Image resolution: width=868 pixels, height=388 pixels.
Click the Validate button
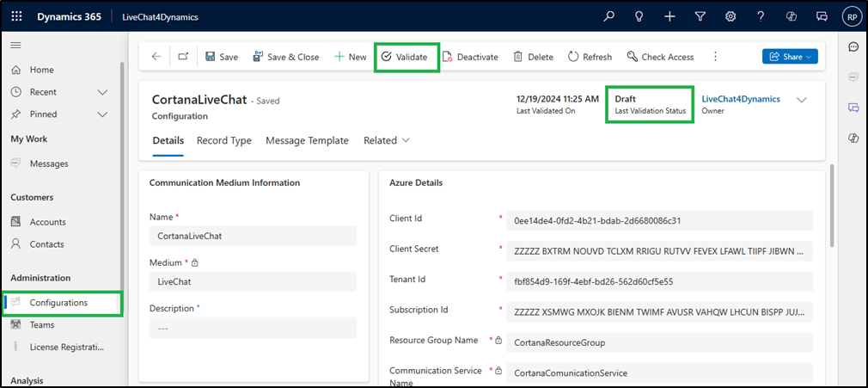(x=405, y=57)
